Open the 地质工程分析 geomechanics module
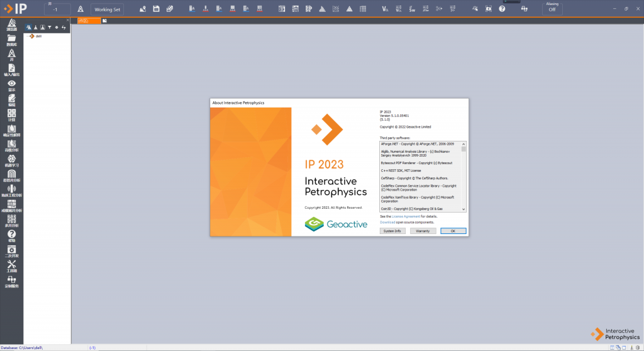Screen dimensions: 644x351 pos(11,191)
